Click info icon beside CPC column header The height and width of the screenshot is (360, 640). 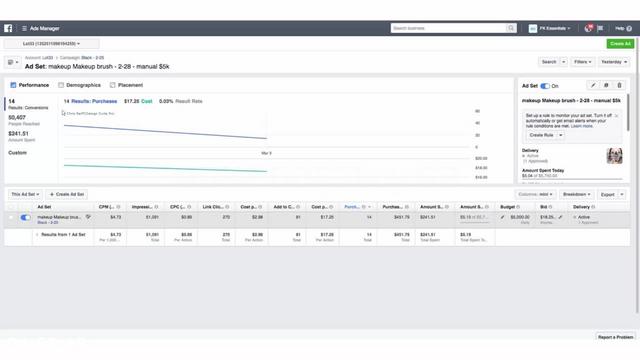pos(189,207)
